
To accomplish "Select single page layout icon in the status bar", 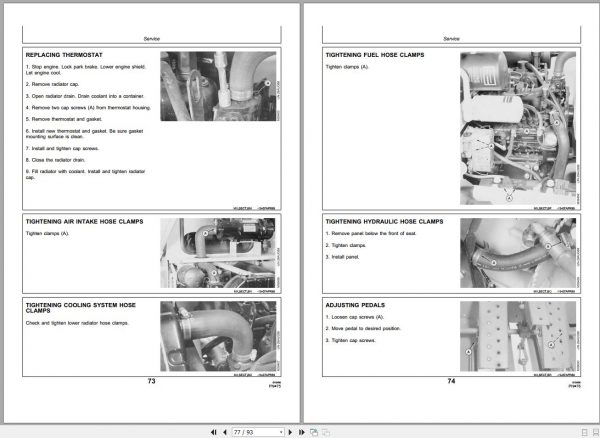I will 584,432.
